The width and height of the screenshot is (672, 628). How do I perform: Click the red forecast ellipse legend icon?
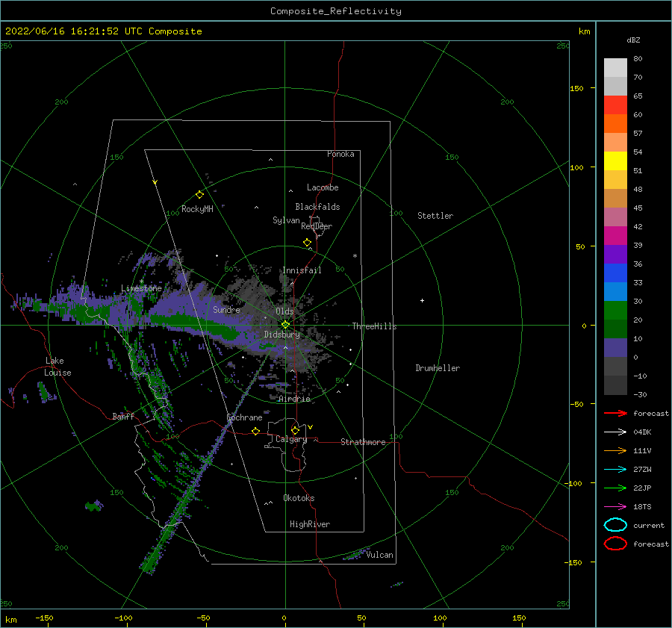615,544
